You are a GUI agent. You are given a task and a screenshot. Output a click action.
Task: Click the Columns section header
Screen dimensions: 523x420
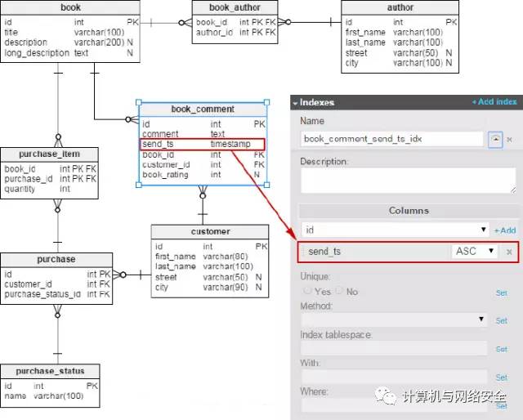[x=409, y=211]
